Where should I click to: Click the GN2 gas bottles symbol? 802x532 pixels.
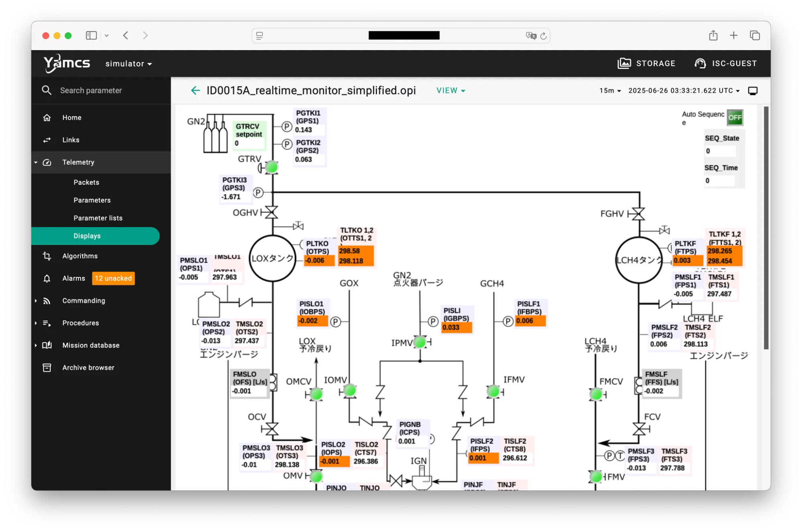tap(215, 134)
